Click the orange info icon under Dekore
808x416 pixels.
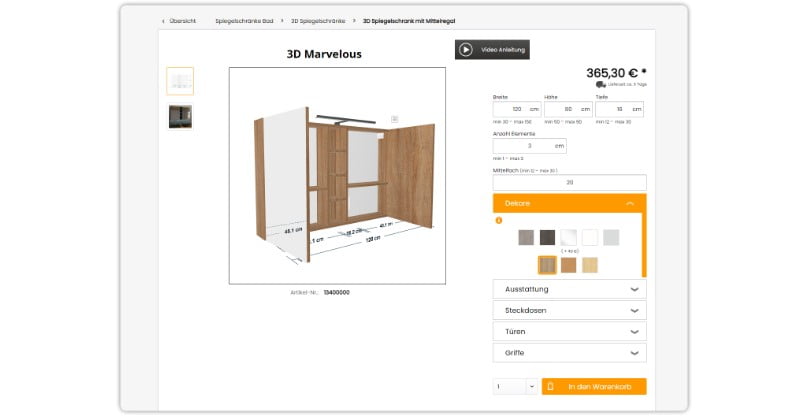(499, 220)
